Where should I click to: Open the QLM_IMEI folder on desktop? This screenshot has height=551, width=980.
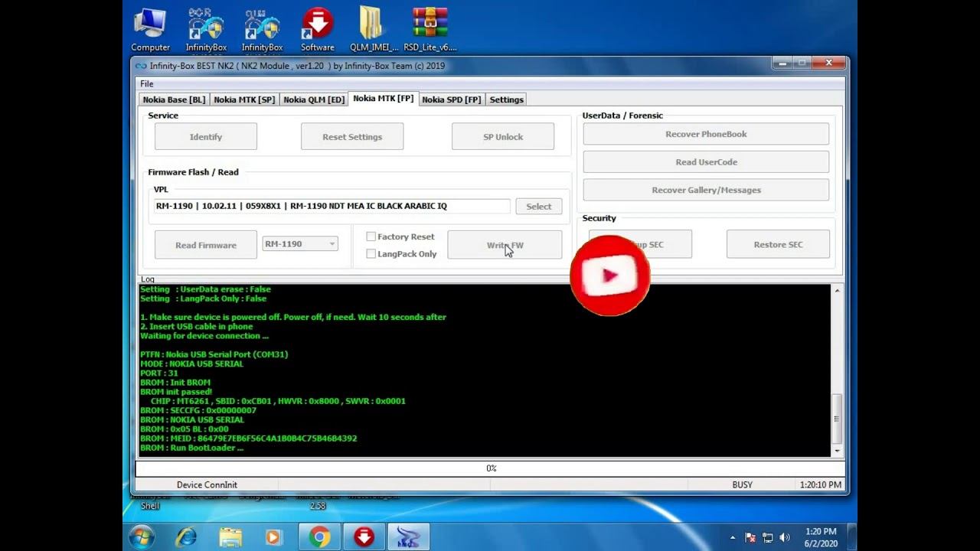click(374, 30)
